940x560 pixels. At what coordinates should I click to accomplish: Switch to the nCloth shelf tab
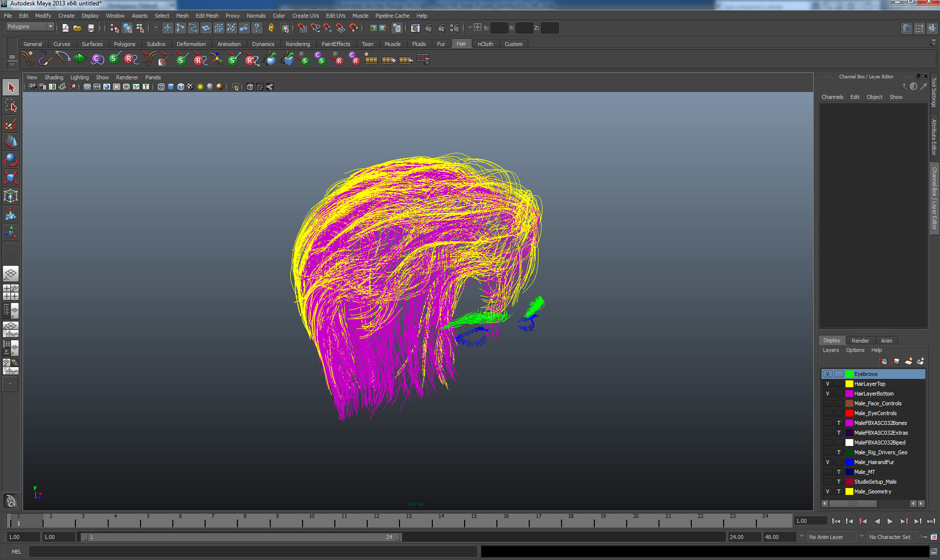pos(485,44)
